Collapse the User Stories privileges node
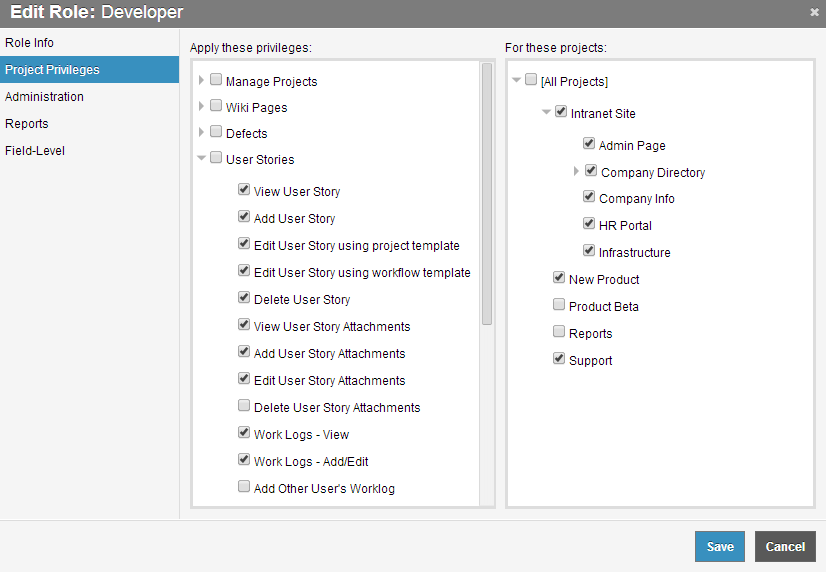The height and width of the screenshot is (572, 826). [201, 157]
